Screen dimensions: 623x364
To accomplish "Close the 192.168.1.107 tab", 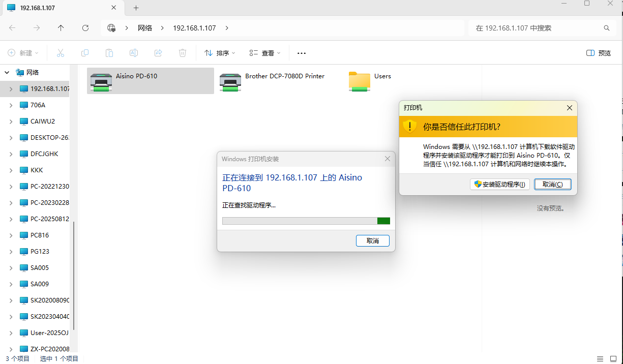I will tap(115, 8).
